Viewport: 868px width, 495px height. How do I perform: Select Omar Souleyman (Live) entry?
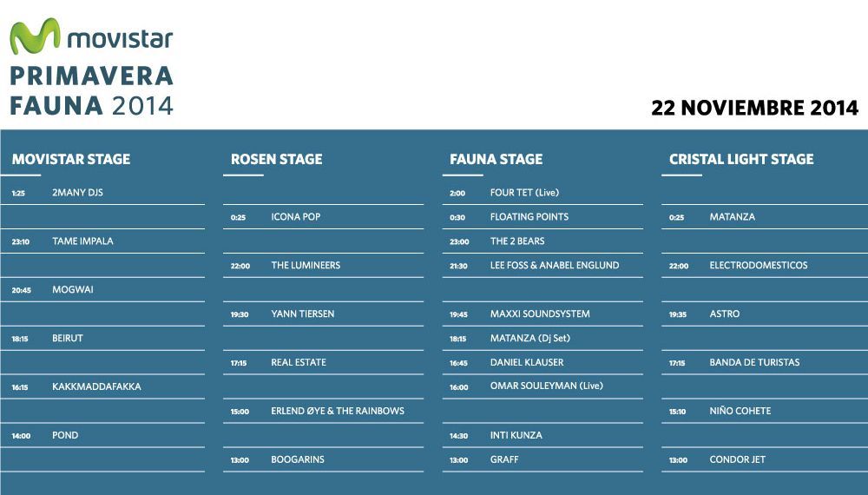[x=546, y=386]
